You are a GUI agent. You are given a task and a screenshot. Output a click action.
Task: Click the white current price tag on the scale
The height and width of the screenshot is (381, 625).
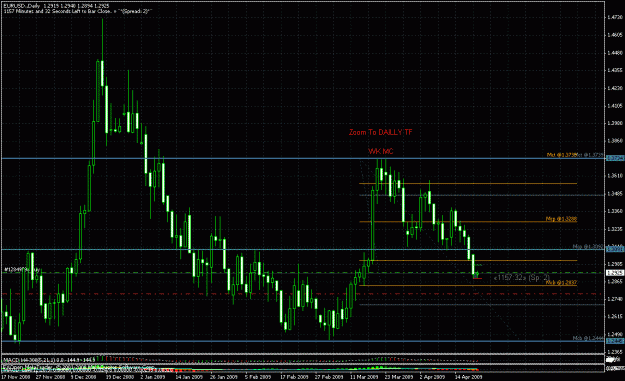click(615, 273)
